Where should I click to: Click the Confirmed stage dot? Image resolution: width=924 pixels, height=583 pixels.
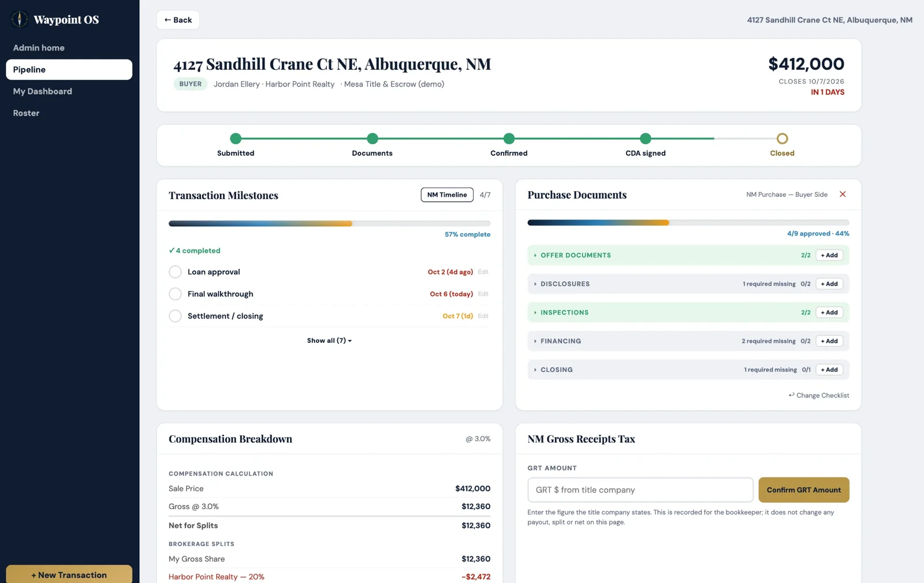[509, 139]
